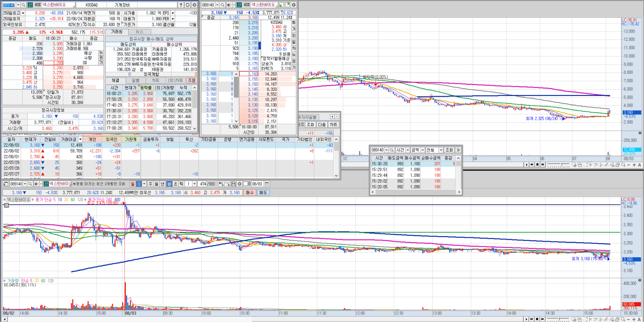Toggle the D checkbox beside date 08/03

point(245,184)
